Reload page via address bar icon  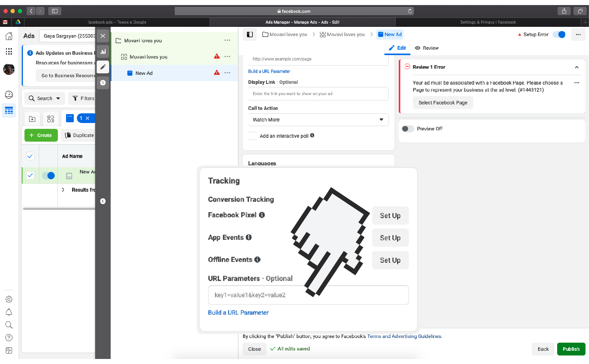coord(410,11)
